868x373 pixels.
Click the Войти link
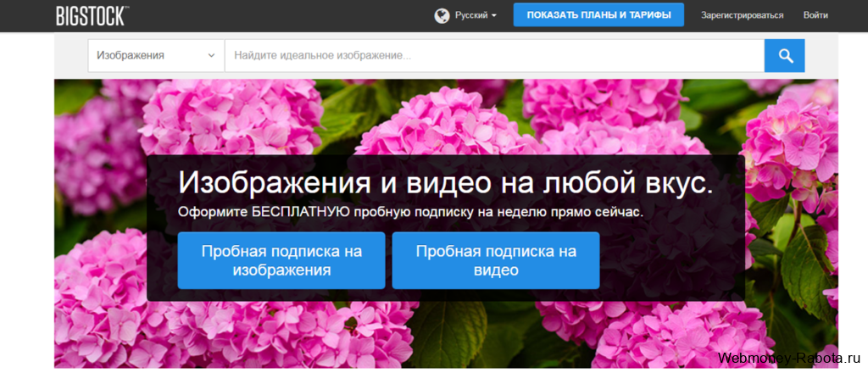point(815,15)
